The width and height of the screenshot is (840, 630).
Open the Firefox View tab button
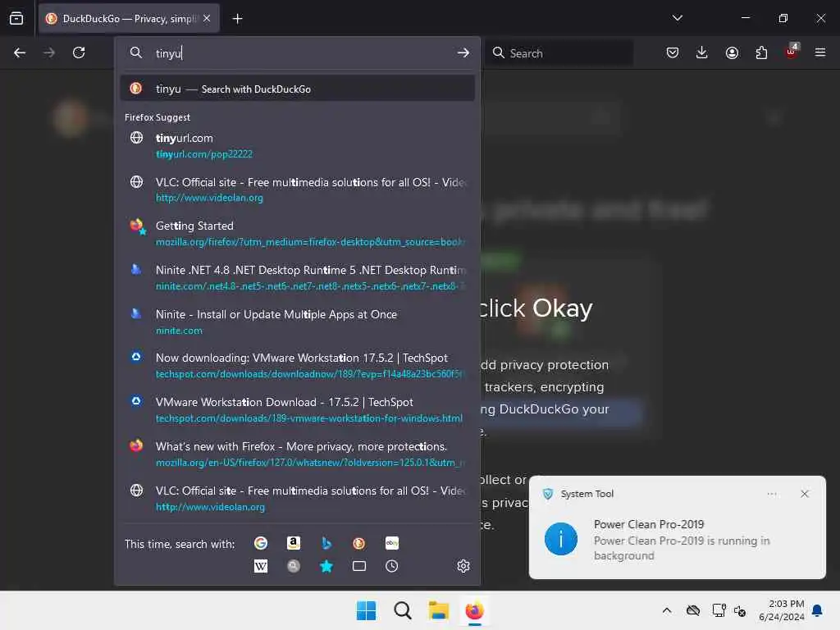pyautogui.click(x=16, y=18)
